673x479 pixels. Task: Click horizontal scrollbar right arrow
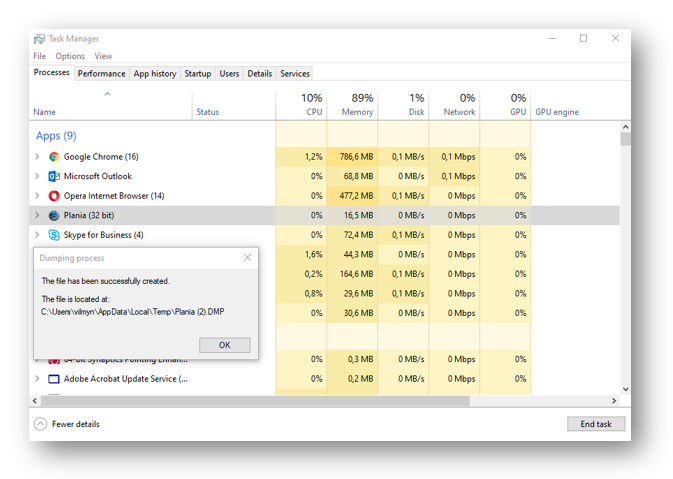(x=614, y=401)
